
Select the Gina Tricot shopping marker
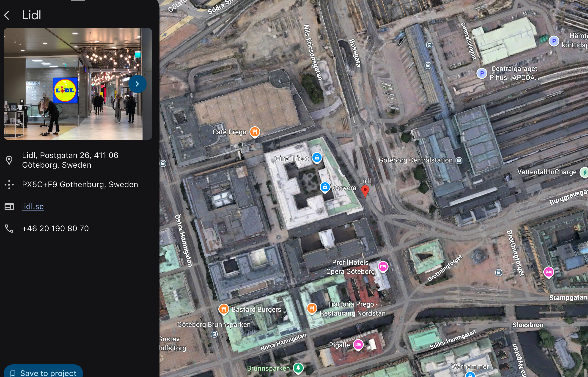[x=317, y=157]
